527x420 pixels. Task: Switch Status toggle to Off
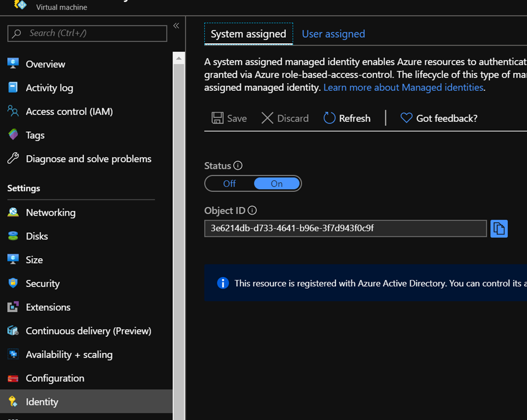click(229, 184)
